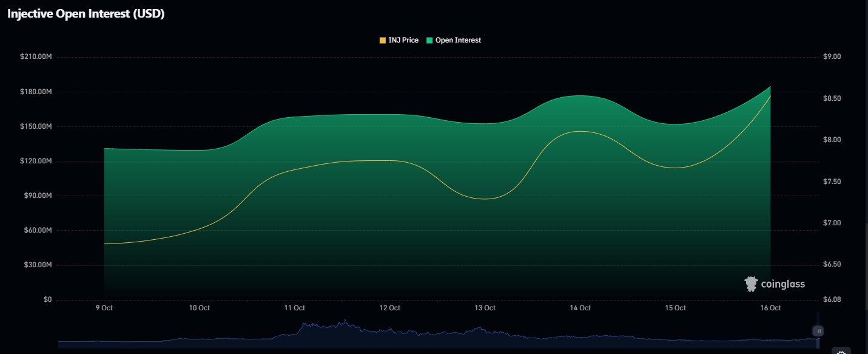Click the $180.00M axis label
The image size is (868, 354).
(36, 92)
